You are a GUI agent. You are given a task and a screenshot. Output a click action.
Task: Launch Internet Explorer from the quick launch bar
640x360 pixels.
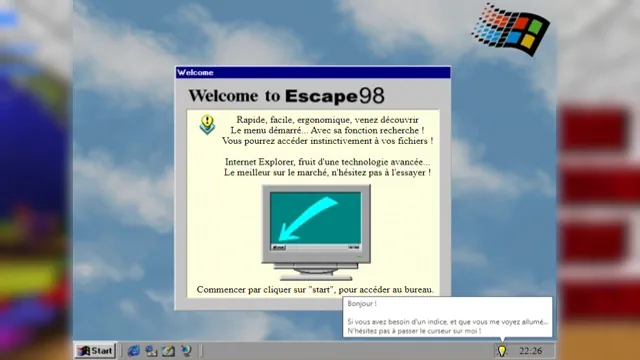133,351
